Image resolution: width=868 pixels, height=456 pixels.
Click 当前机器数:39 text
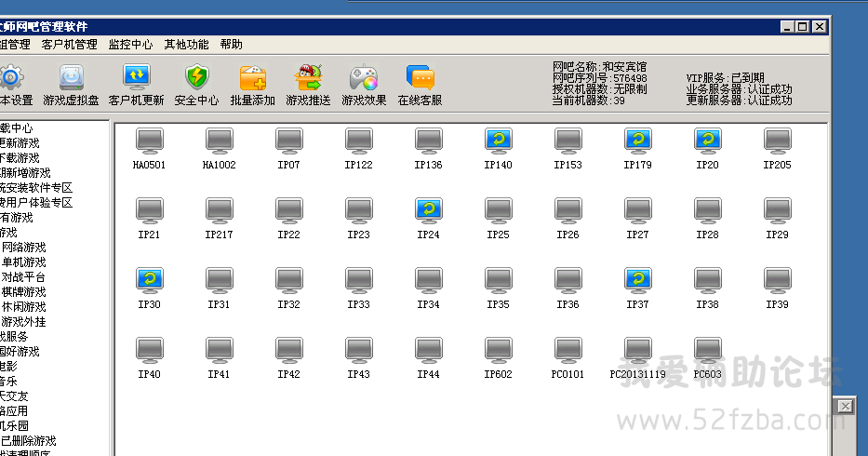(589, 101)
